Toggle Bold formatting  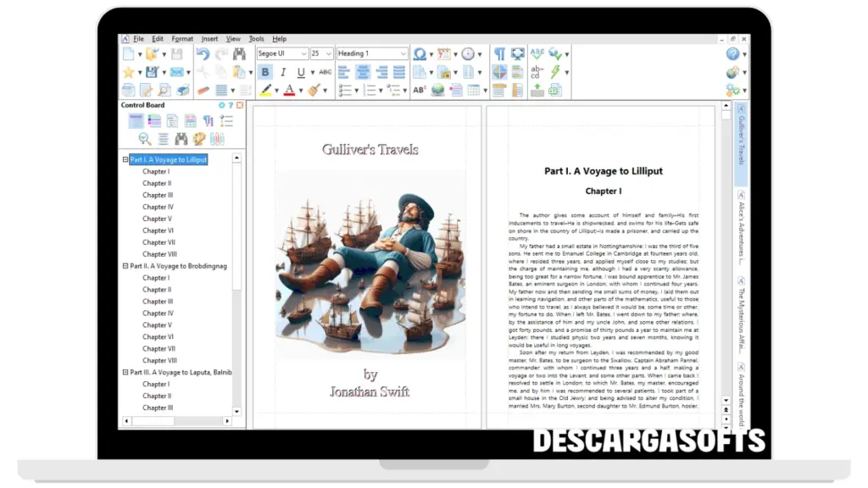(x=265, y=72)
